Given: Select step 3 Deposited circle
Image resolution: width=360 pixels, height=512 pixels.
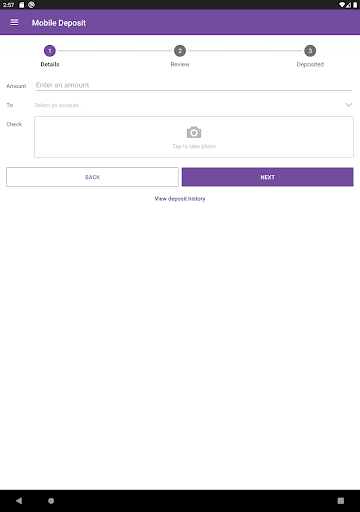Looking at the screenshot, I should coord(310,51).
